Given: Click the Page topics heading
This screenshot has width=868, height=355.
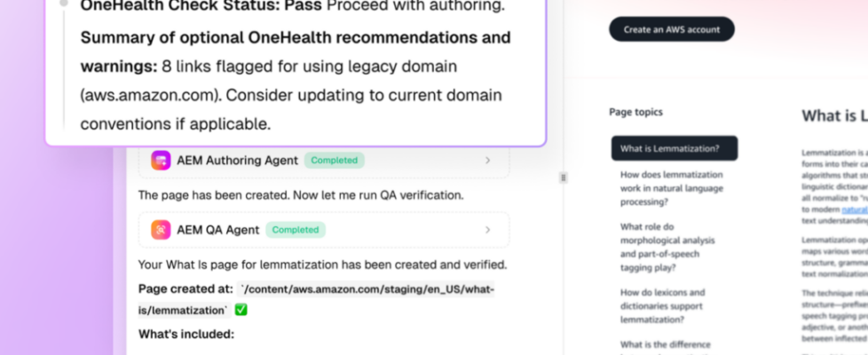Looking at the screenshot, I should tap(635, 112).
